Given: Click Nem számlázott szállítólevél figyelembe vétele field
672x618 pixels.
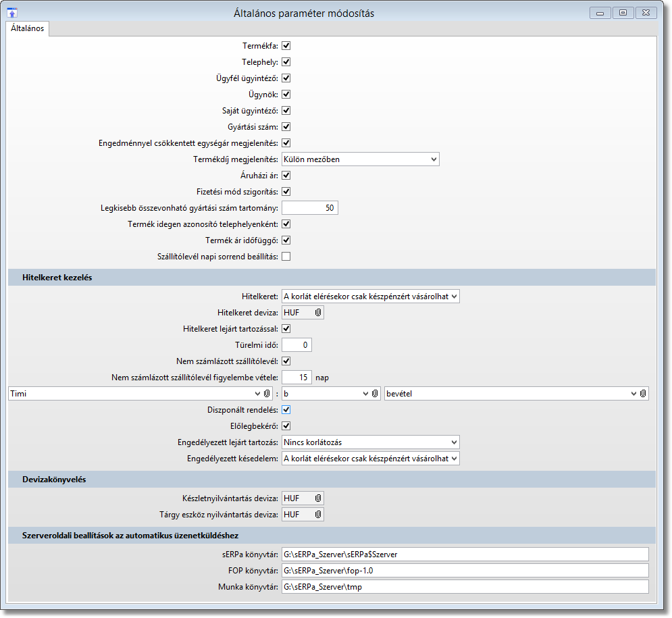Looking at the screenshot, I should [296, 378].
